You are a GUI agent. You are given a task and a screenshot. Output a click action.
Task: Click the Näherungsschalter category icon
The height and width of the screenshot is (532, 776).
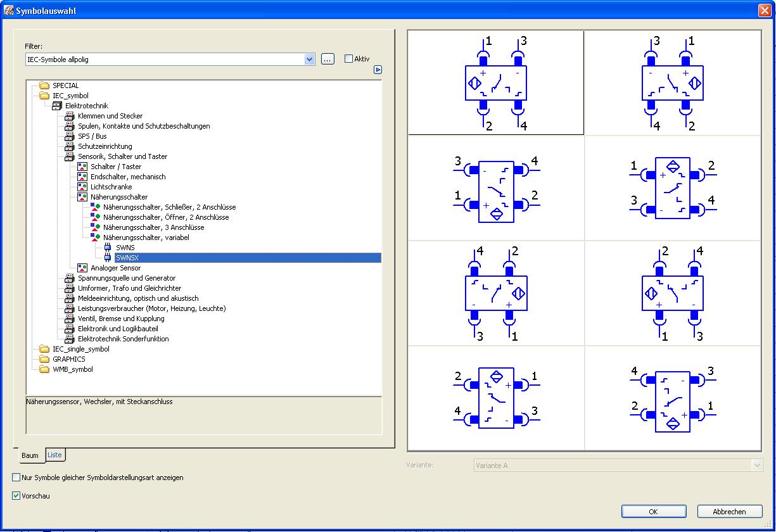point(82,197)
